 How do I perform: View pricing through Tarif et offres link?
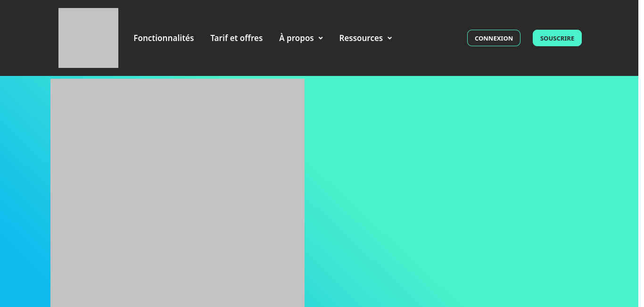(236, 38)
